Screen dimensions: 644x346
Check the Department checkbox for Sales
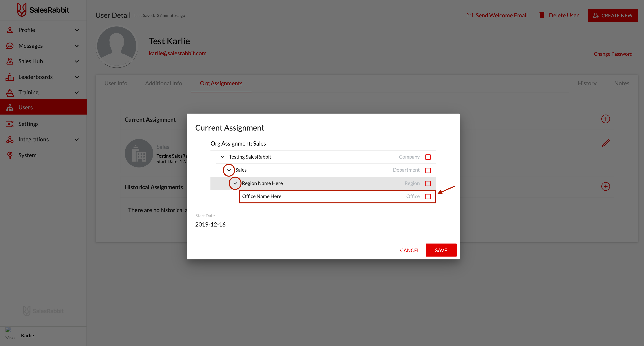click(428, 170)
